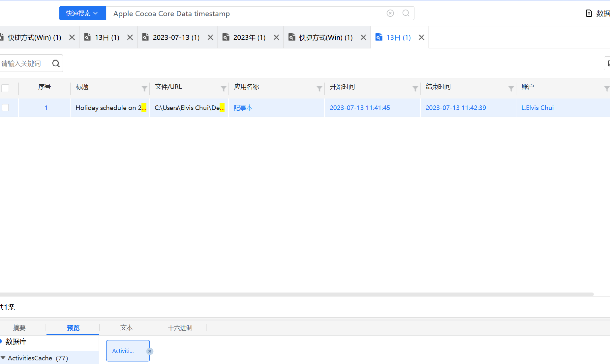Switch to the 2023年 (1) tab

[249, 38]
